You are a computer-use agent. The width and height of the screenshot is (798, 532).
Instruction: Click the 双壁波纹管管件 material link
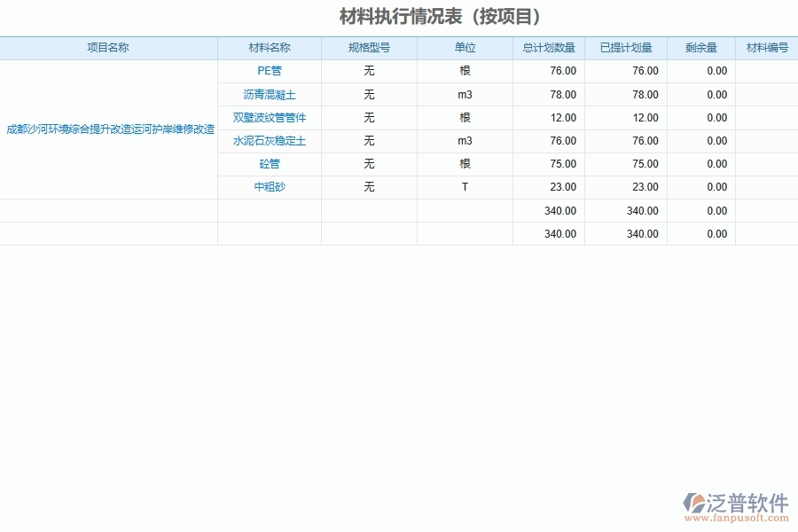(x=267, y=117)
